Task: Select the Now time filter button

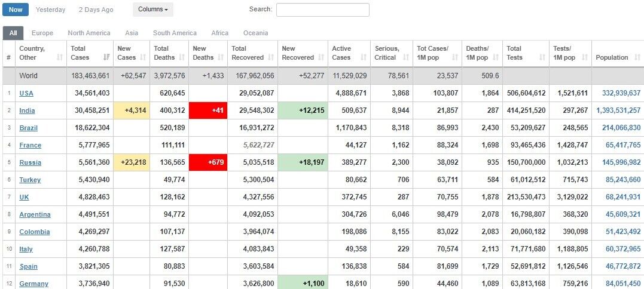Action: pos(16,10)
